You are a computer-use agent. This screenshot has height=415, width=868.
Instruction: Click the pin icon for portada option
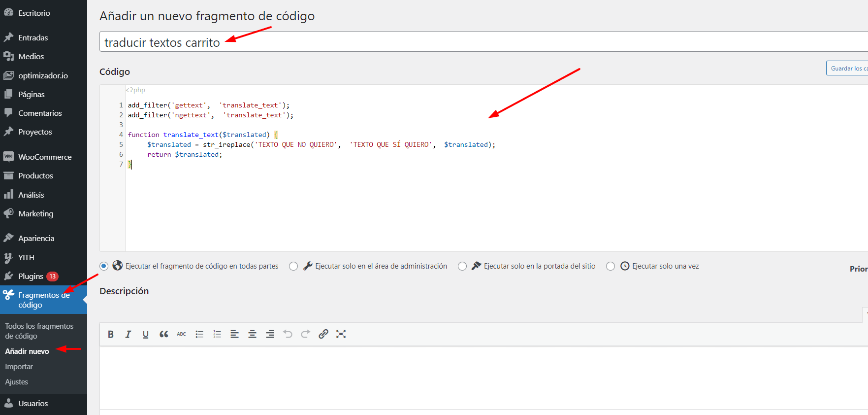(476, 266)
